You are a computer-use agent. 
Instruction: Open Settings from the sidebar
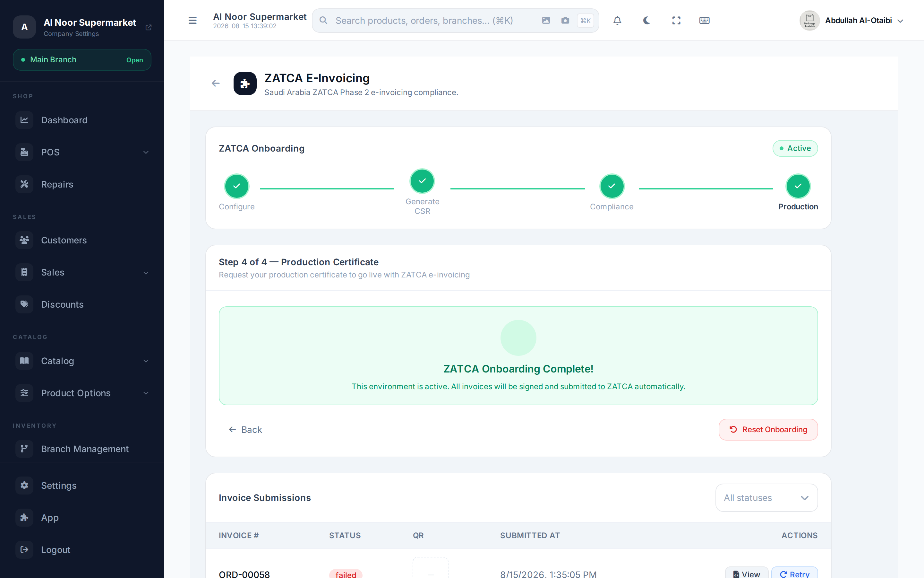coord(82,486)
